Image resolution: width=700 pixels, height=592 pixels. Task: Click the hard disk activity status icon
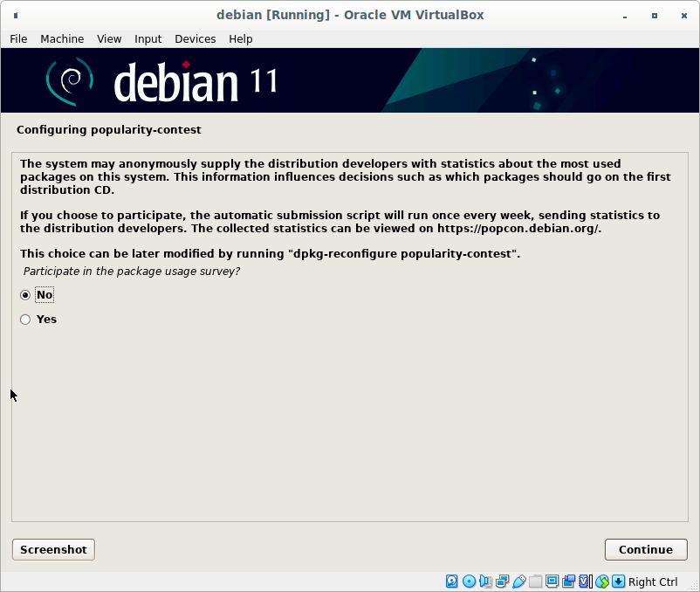452,582
